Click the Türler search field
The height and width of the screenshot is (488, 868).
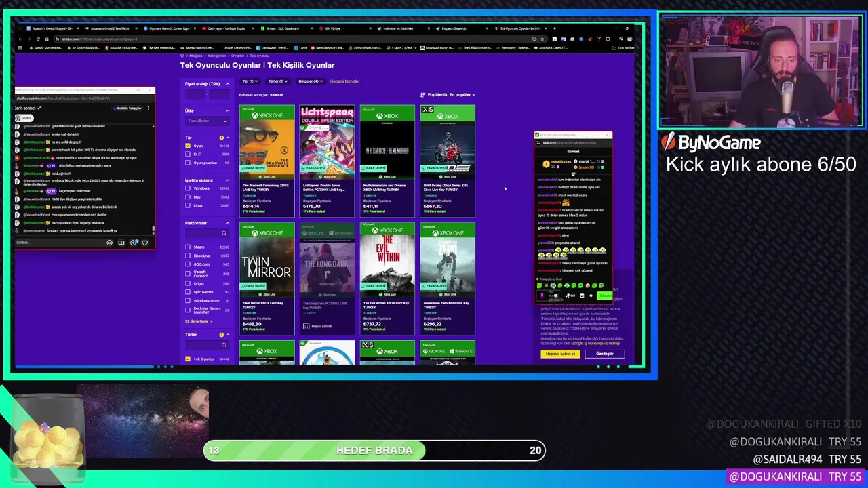coord(208,345)
